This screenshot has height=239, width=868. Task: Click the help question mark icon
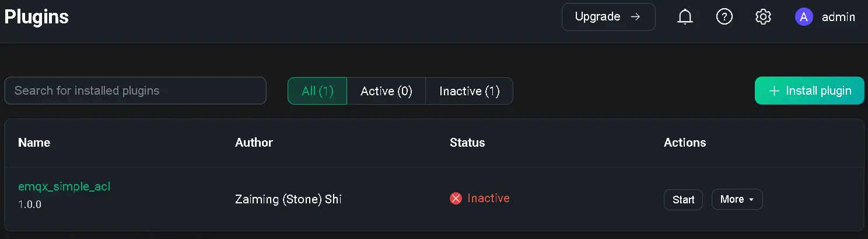[724, 17]
